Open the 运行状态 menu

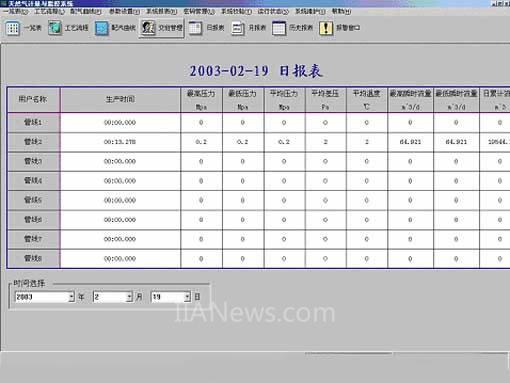pos(273,11)
